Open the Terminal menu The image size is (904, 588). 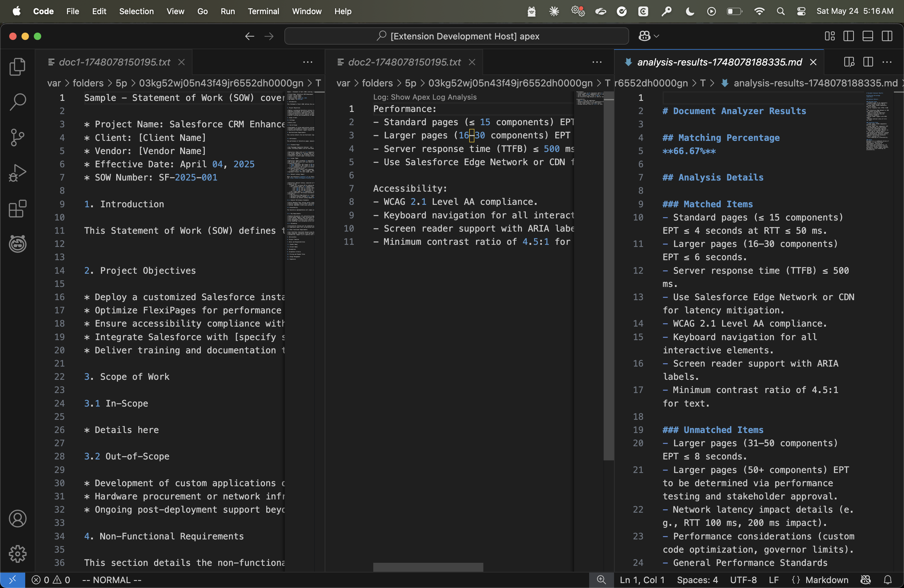263,11
